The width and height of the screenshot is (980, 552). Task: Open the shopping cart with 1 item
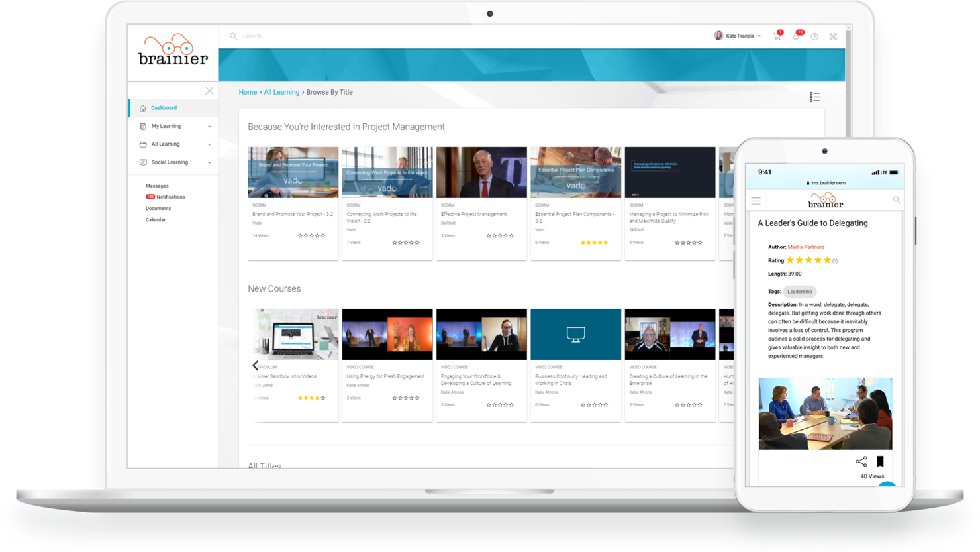[x=776, y=36]
